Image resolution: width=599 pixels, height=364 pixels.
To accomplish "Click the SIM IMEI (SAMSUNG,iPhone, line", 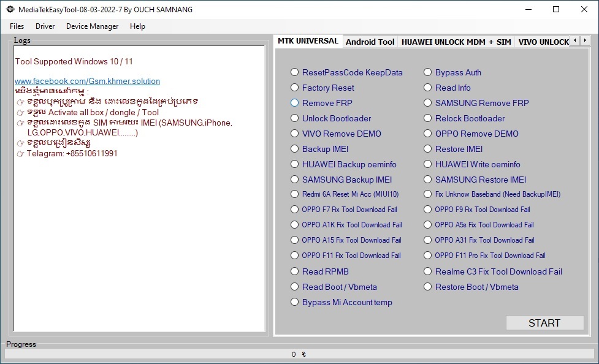I will [130, 123].
